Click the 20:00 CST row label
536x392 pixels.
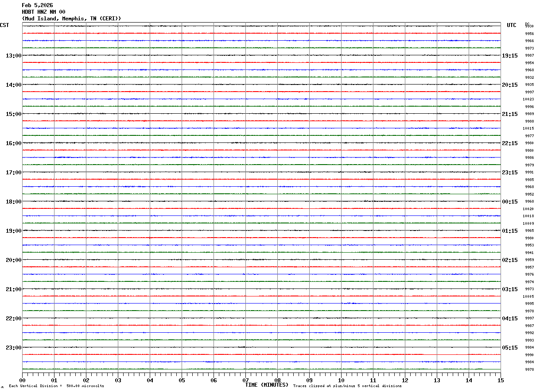14,260
